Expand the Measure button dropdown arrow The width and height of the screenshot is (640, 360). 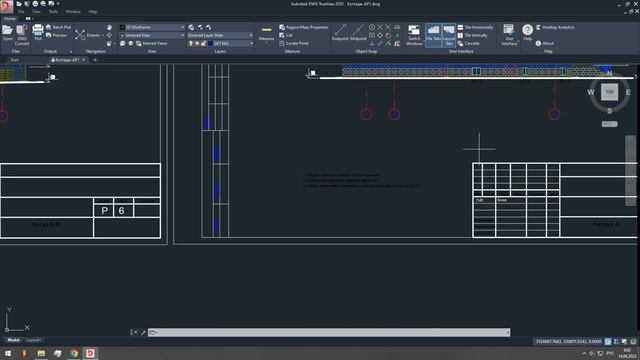266,42
